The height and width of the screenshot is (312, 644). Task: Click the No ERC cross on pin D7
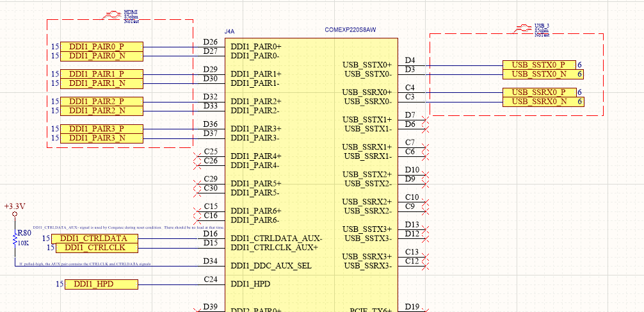[426, 120]
